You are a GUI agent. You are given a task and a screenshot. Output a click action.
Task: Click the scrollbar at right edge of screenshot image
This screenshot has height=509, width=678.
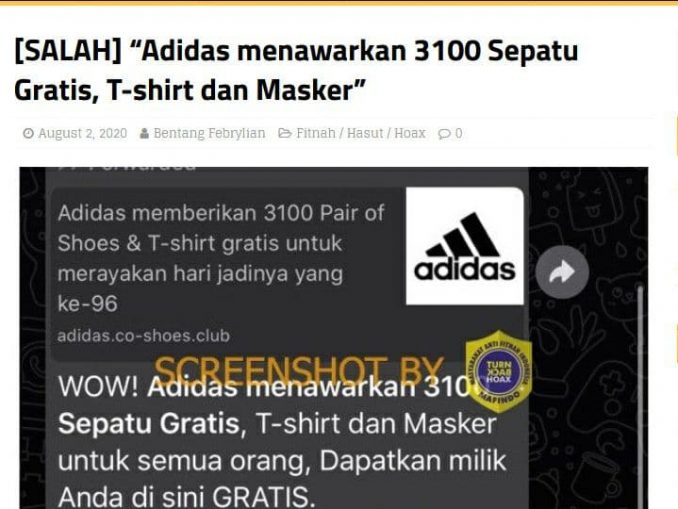click(640, 397)
